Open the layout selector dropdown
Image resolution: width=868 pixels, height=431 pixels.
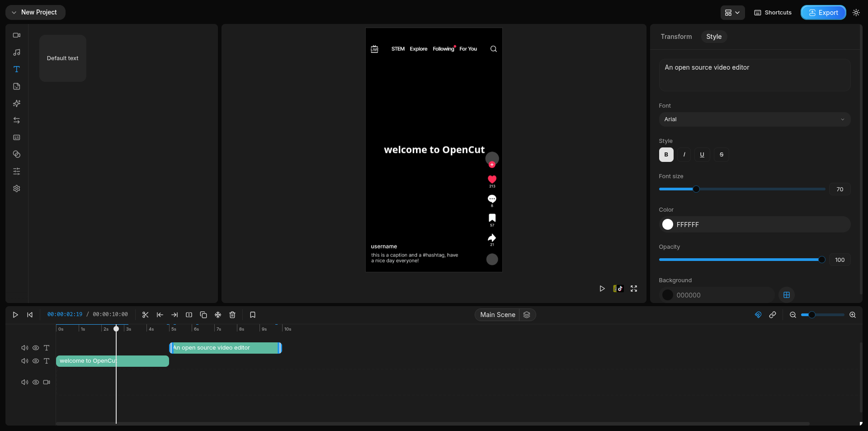pos(732,13)
